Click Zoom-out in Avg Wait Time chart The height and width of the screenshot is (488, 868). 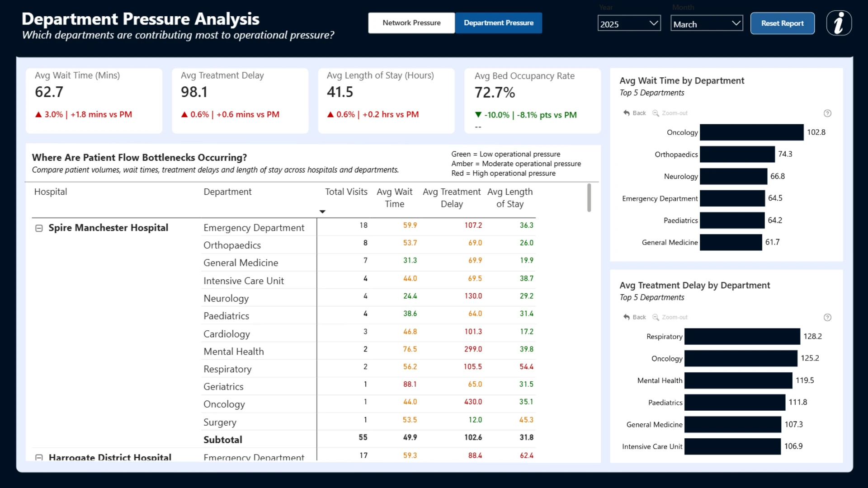[x=670, y=113]
